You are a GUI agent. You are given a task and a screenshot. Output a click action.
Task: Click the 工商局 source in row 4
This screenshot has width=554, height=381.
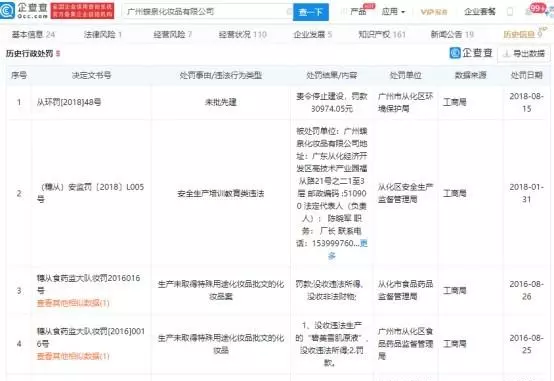pos(454,344)
